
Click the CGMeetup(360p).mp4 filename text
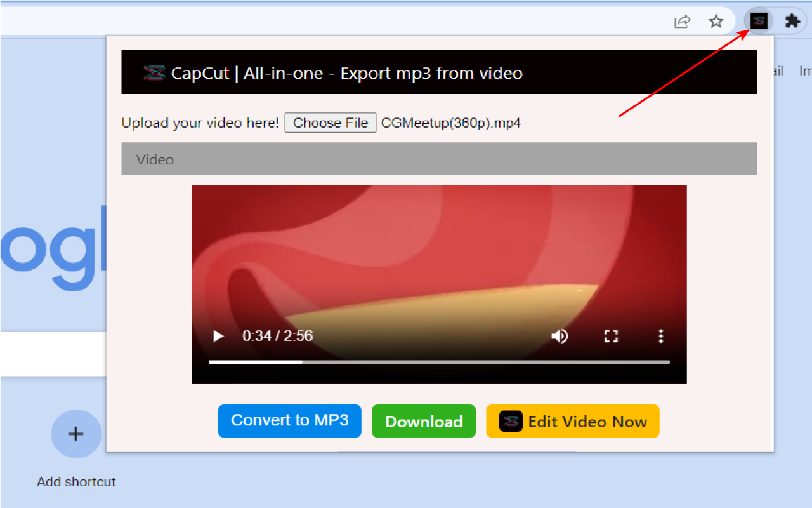[x=450, y=123]
